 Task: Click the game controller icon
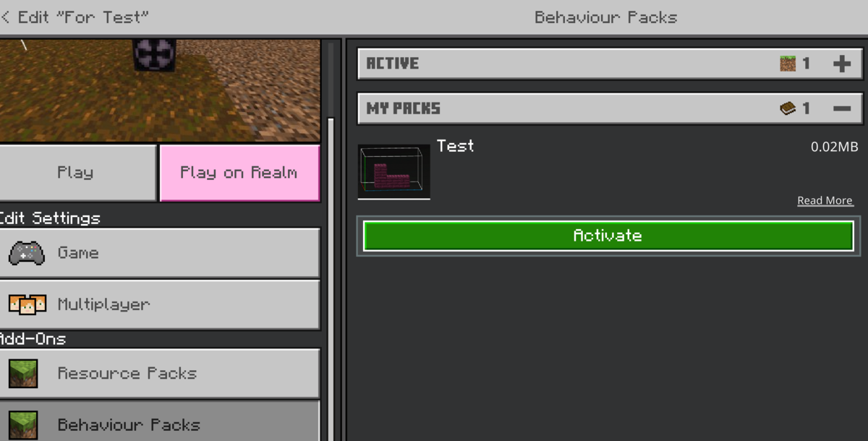click(x=27, y=253)
